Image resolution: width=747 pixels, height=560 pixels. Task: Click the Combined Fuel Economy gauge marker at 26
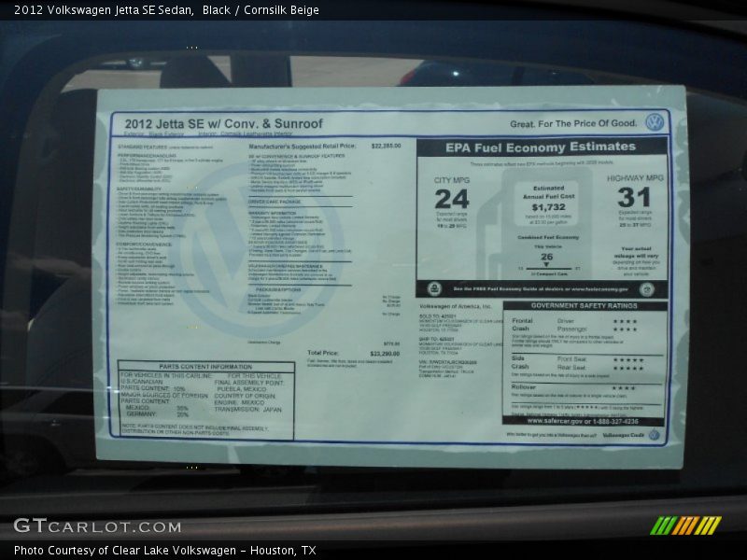point(547,264)
